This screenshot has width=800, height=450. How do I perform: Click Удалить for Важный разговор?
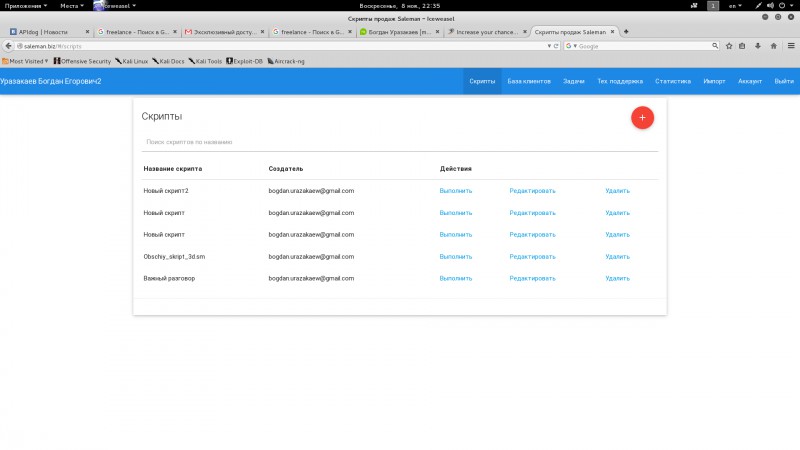click(x=617, y=279)
